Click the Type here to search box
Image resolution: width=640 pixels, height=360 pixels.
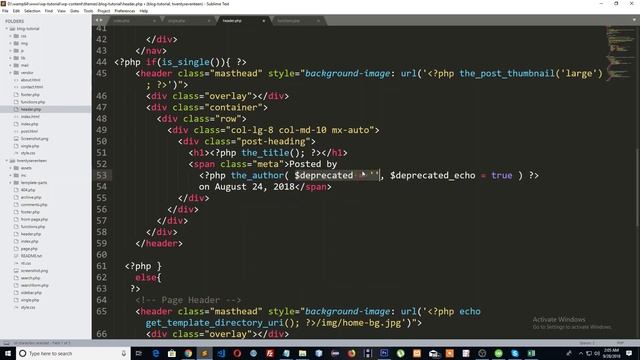(73, 353)
